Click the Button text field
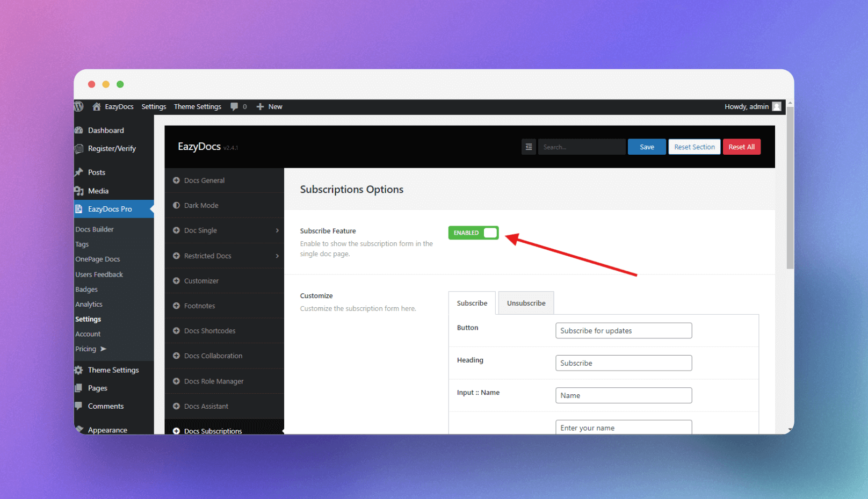The height and width of the screenshot is (499, 868). click(x=624, y=330)
